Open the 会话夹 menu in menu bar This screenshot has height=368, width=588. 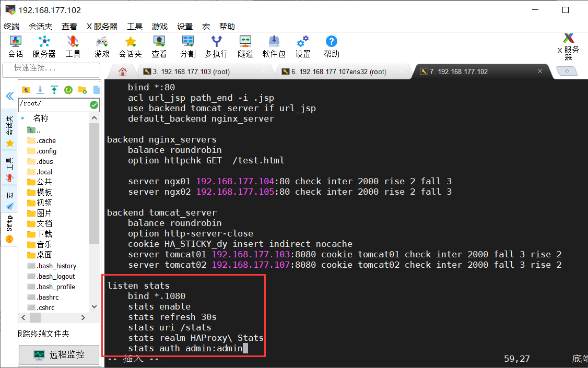(41, 26)
